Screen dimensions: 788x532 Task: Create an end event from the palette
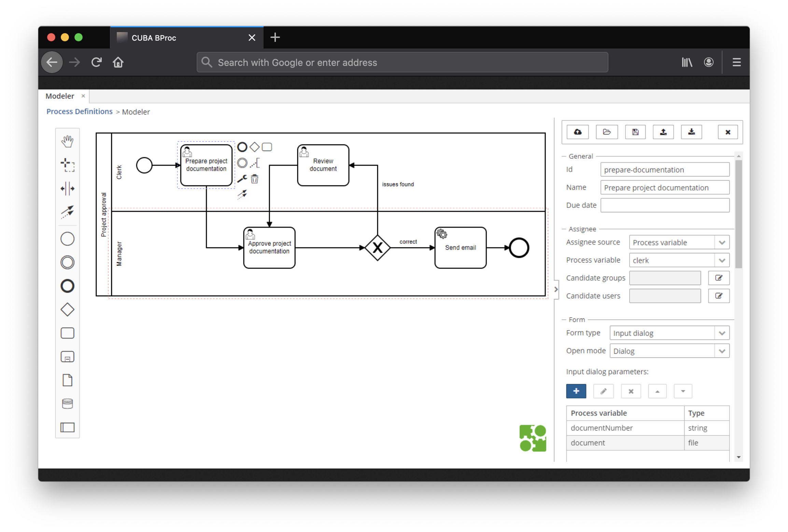coord(67,286)
